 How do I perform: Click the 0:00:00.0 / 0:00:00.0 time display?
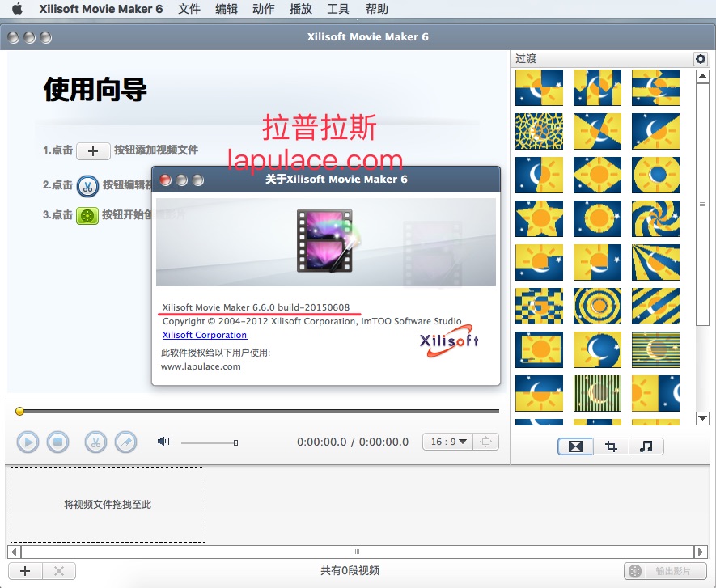pyautogui.click(x=353, y=442)
